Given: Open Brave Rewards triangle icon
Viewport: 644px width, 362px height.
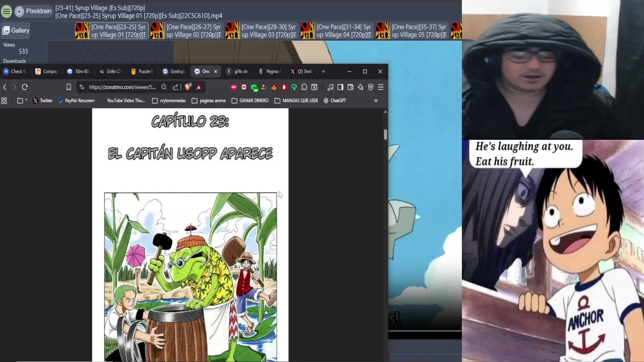Looking at the screenshot, I should 198,87.
